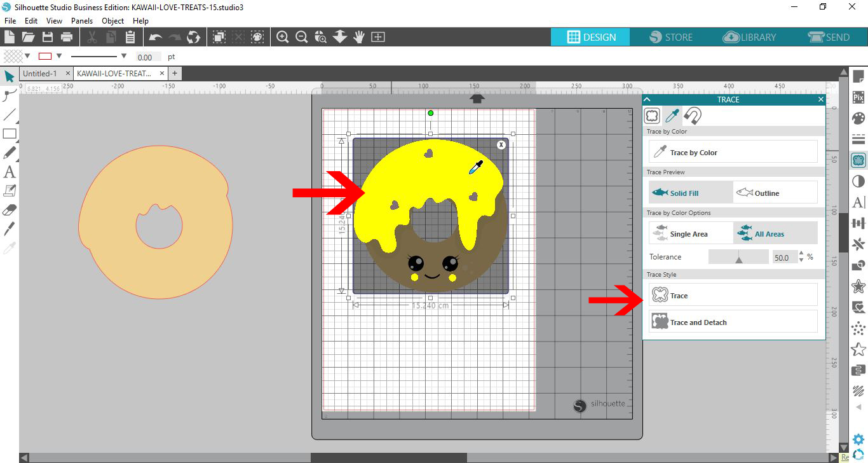The height and width of the screenshot is (463, 868).
Task: Open the Object menu
Action: click(113, 20)
